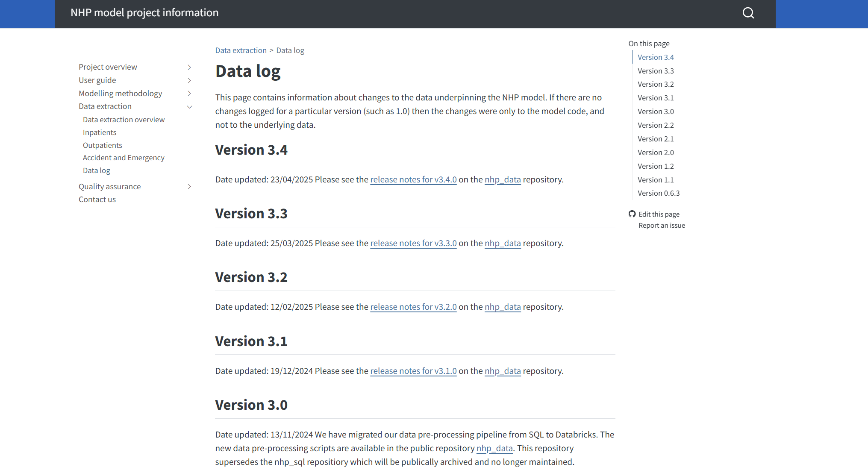This screenshot has width=868, height=470.
Task: Expand the Quality assurance chevron
Action: [189, 187]
